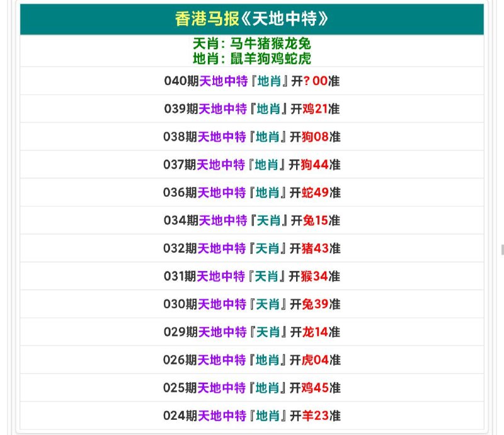Open the 029期 row showing 龙14

pos(251,332)
